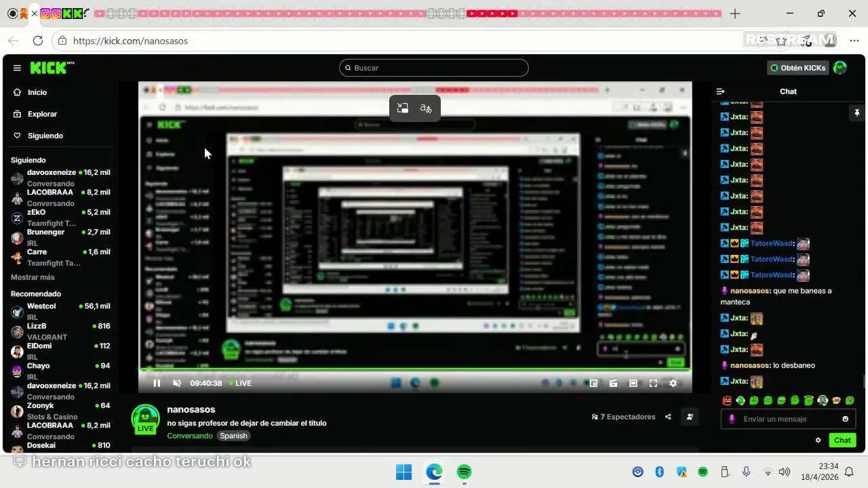Open Windows Security tray icon
This screenshot has width=868, height=488.
682,472
